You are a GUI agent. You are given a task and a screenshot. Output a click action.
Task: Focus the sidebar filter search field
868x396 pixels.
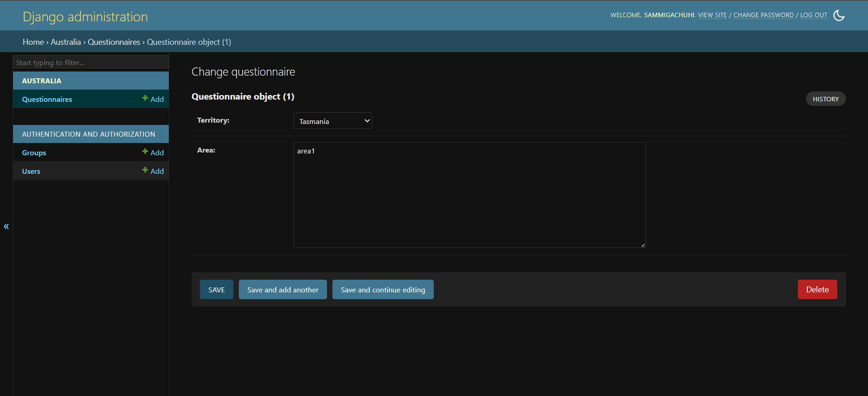coord(91,62)
